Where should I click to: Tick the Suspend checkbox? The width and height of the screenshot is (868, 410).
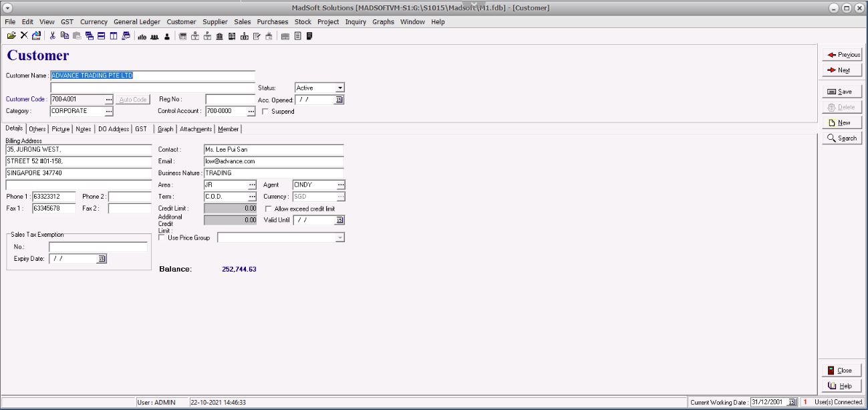[x=266, y=112]
